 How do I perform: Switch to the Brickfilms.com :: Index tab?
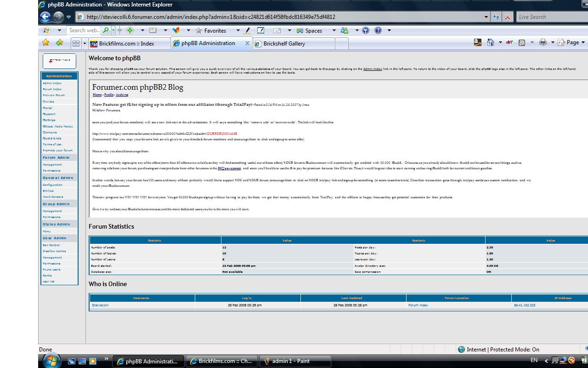pos(128,43)
